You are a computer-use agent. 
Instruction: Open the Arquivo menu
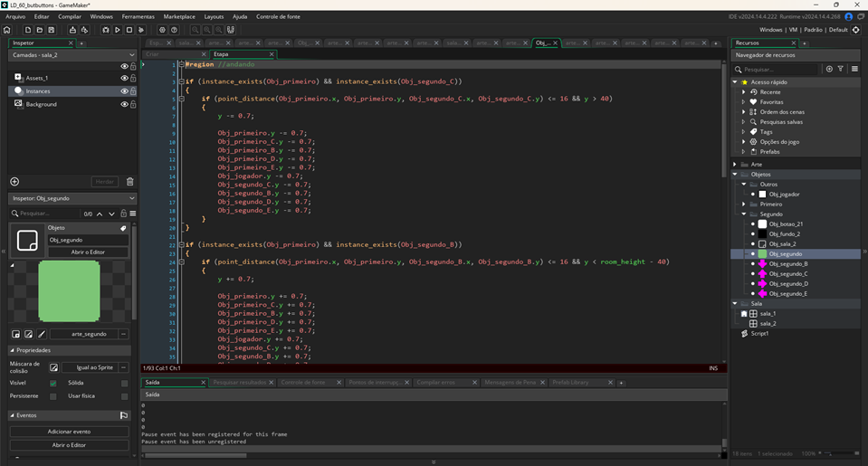pyautogui.click(x=15, y=16)
